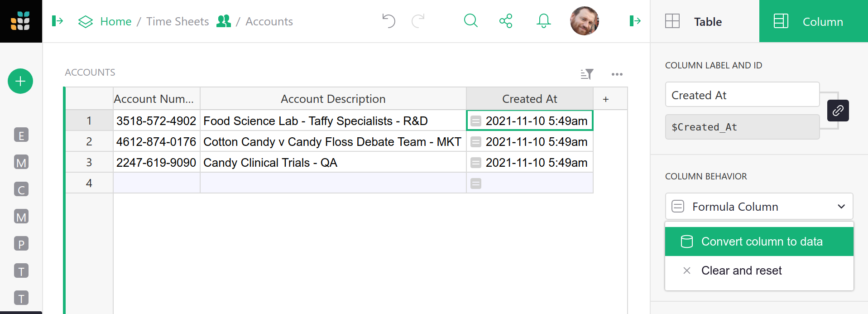Click the sort and filter icon

click(x=587, y=74)
